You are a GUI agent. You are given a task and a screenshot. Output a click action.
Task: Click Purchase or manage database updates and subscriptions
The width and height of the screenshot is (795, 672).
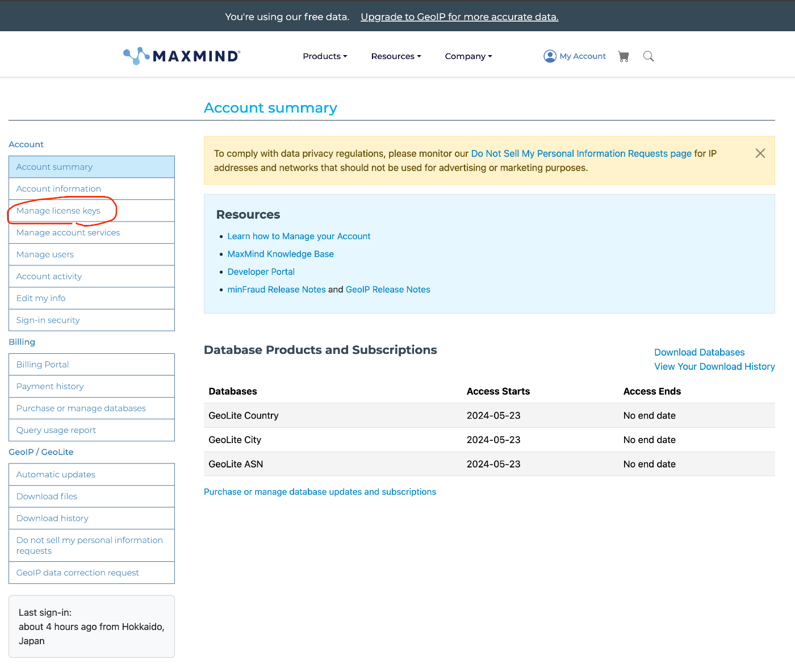320,492
